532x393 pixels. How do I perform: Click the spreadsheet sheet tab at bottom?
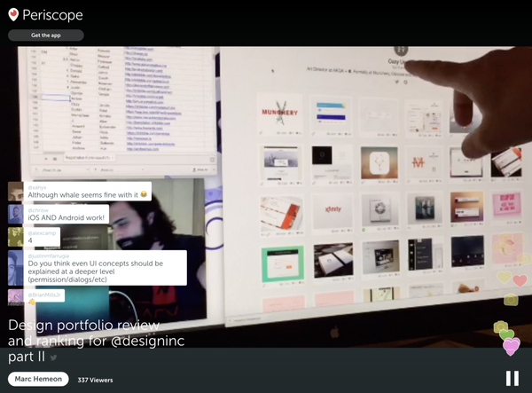click(x=89, y=158)
